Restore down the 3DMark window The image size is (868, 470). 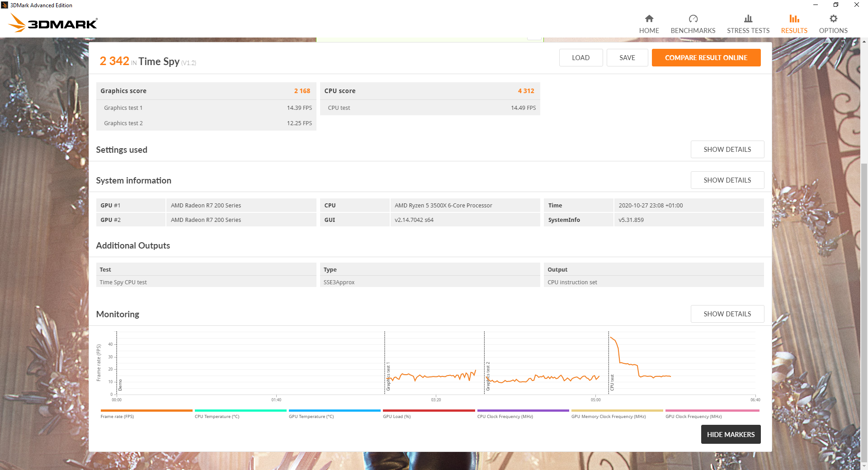coord(836,5)
